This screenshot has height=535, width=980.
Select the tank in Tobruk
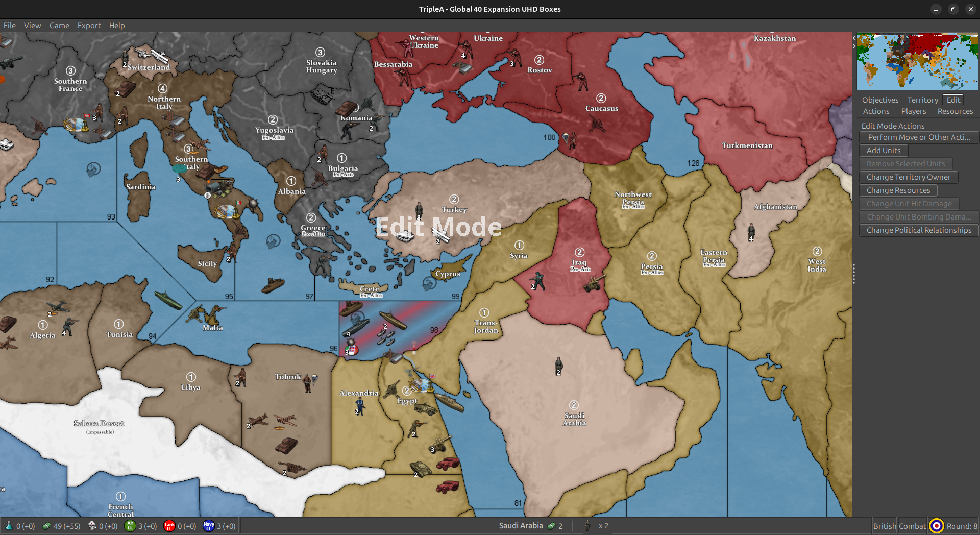[x=287, y=445]
